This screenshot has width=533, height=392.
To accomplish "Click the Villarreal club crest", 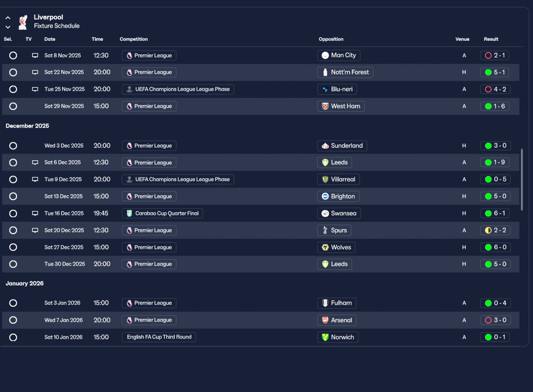I will pyautogui.click(x=325, y=179).
